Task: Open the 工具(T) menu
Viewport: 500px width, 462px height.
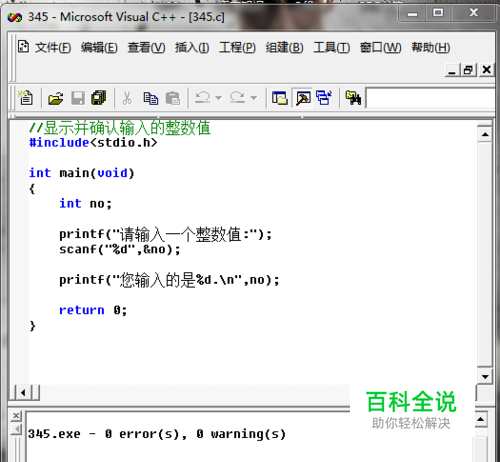Action: pyautogui.click(x=332, y=48)
